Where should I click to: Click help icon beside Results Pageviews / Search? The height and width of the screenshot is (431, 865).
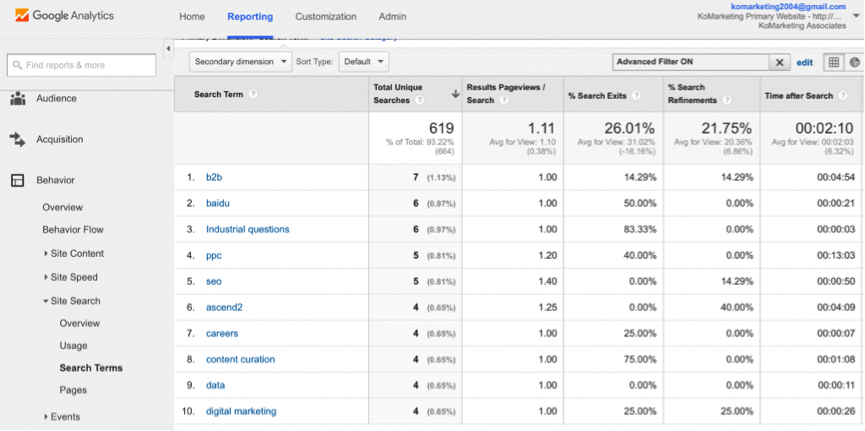coord(504,100)
